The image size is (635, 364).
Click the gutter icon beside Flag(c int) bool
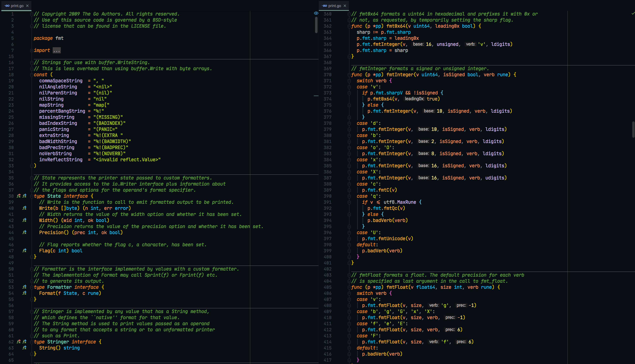24,250
